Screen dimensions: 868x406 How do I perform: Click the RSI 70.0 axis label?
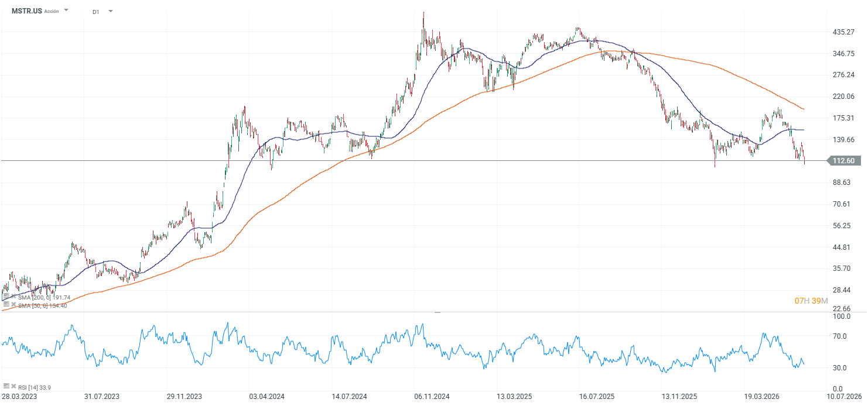[x=840, y=336]
